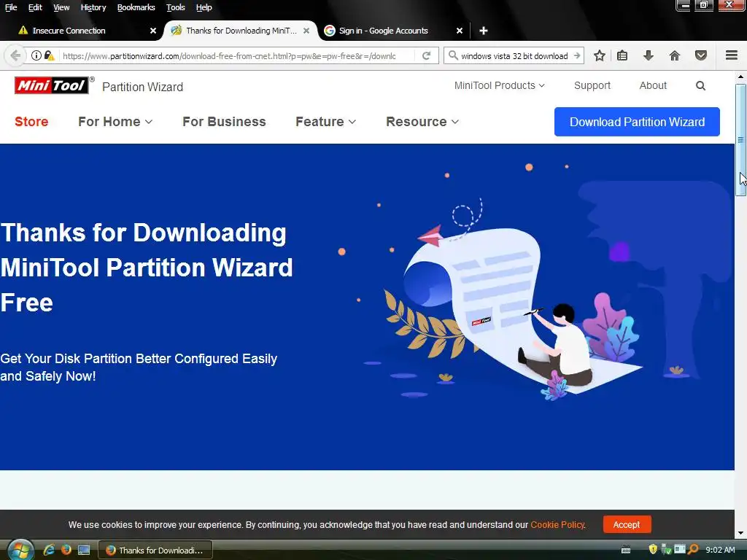Open the View menu
Screen dimensions: 747x560
click(x=61, y=7)
